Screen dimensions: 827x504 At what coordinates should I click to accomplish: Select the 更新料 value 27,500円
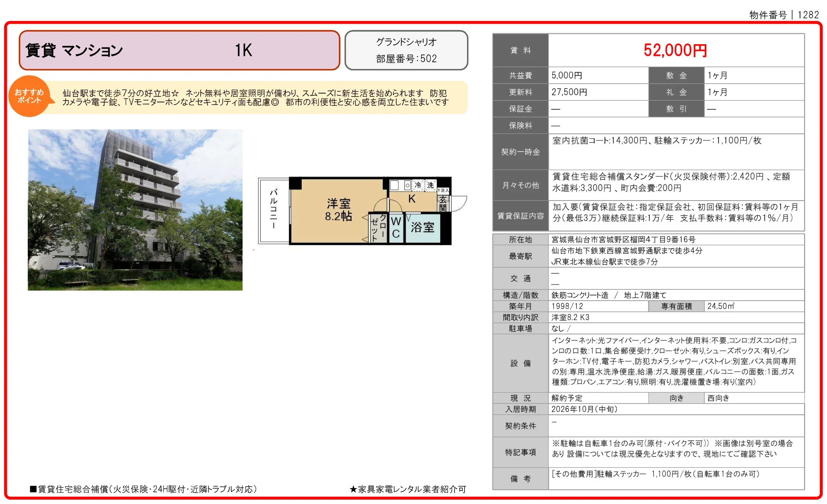pyautogui.click(x=569, y=92)
